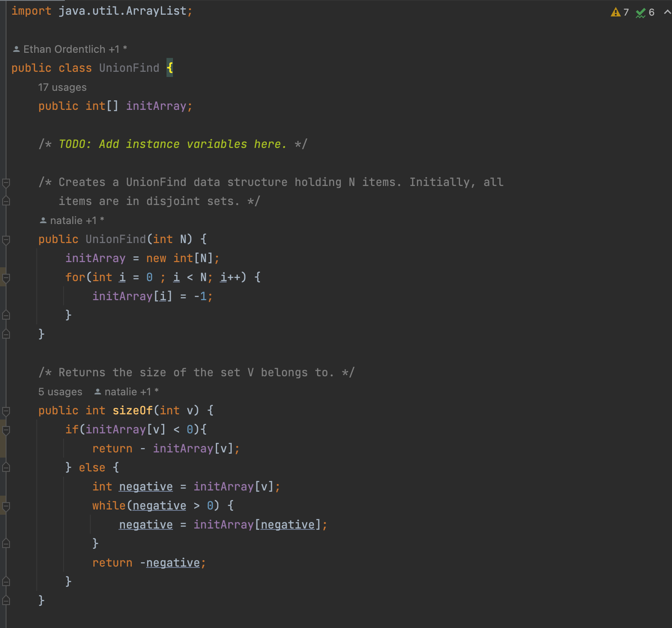Collapse the while loop block

[x=6, y=506]
